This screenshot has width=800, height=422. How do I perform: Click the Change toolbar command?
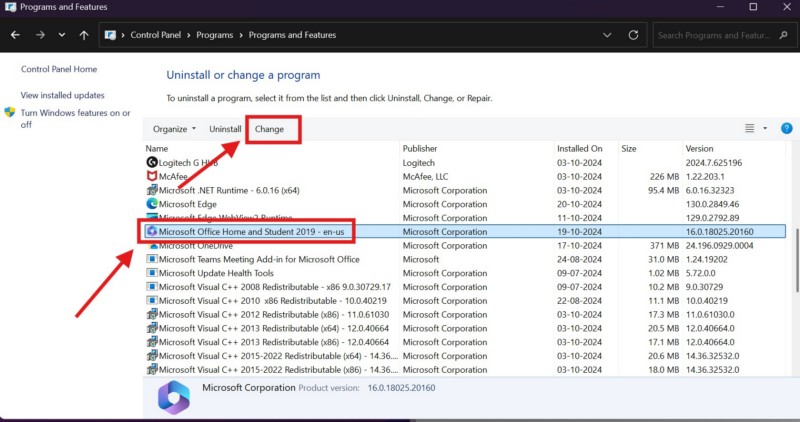pyautogui.click(x=269, y=129)
